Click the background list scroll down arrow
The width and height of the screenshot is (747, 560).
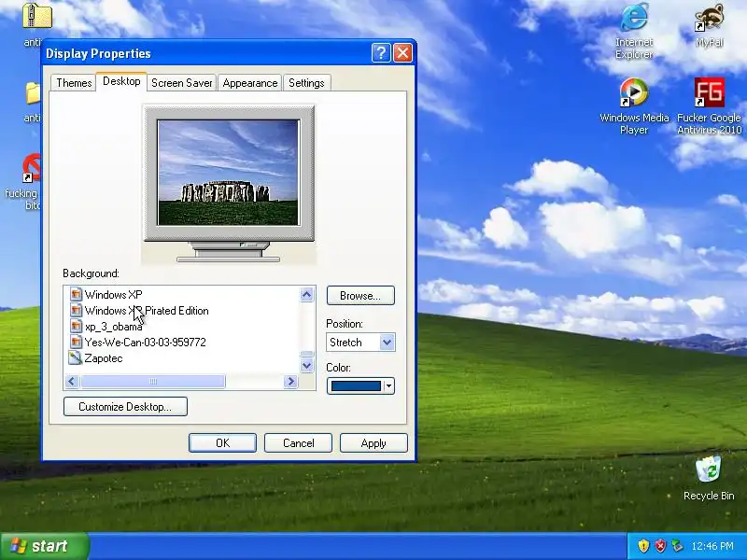(307, 366)
